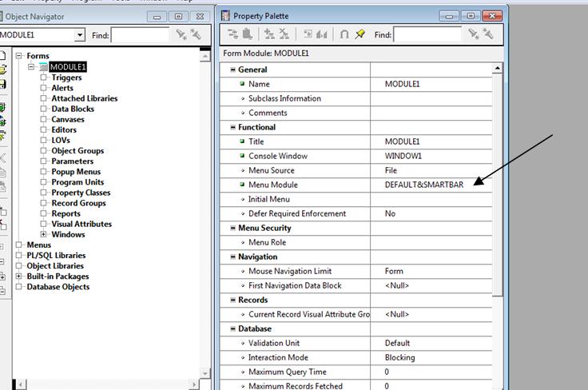Toggle Intersection/Union mode in Property Palette
This screenshot has height=390, width=588.
(x=344, y=34)
